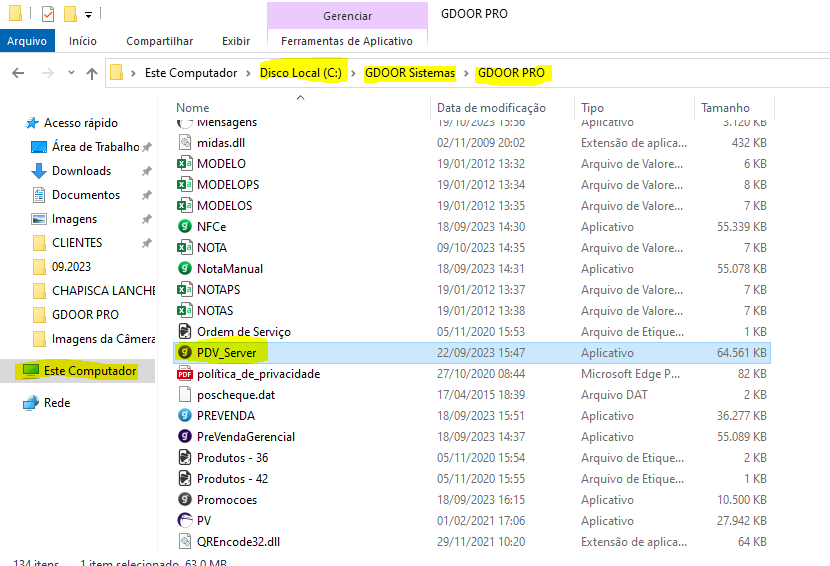Switch to the Exibir ribbon tab

236,41
